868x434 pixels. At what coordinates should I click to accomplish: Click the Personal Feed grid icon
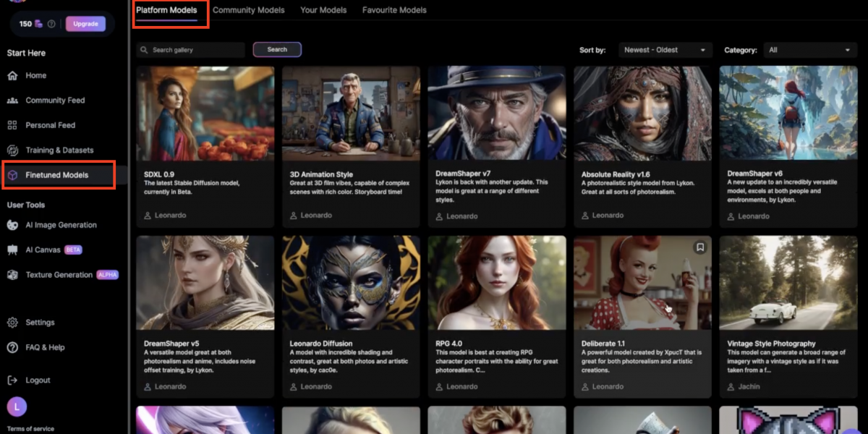pos(12,125)
